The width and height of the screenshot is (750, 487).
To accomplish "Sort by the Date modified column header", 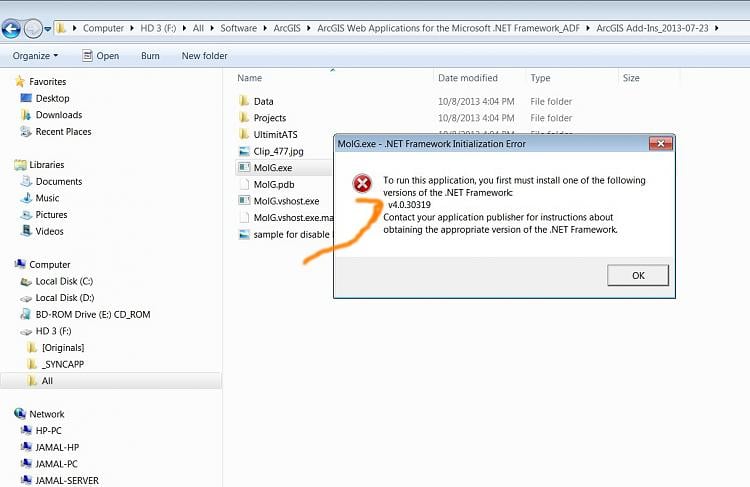I will [x=468, y=78].
